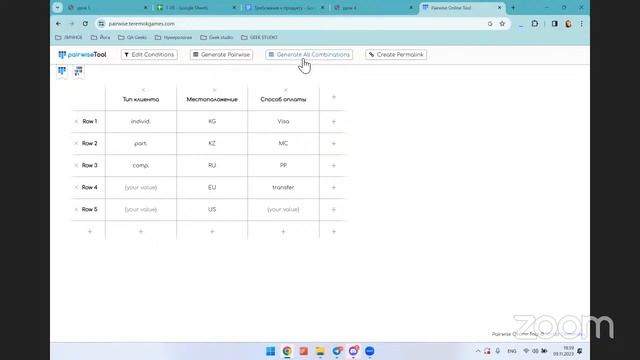The height and width of the screenshot is (360, 640).
Task: Open browser extensions puzzle icon
Action: 535,24
